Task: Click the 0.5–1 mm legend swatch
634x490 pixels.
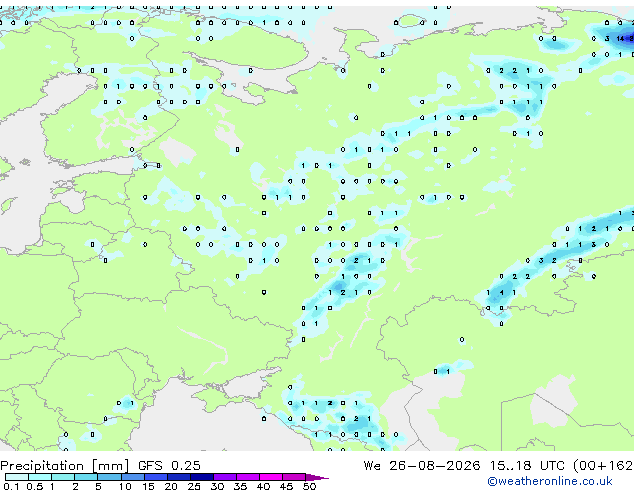Action: tap(40, 477)
